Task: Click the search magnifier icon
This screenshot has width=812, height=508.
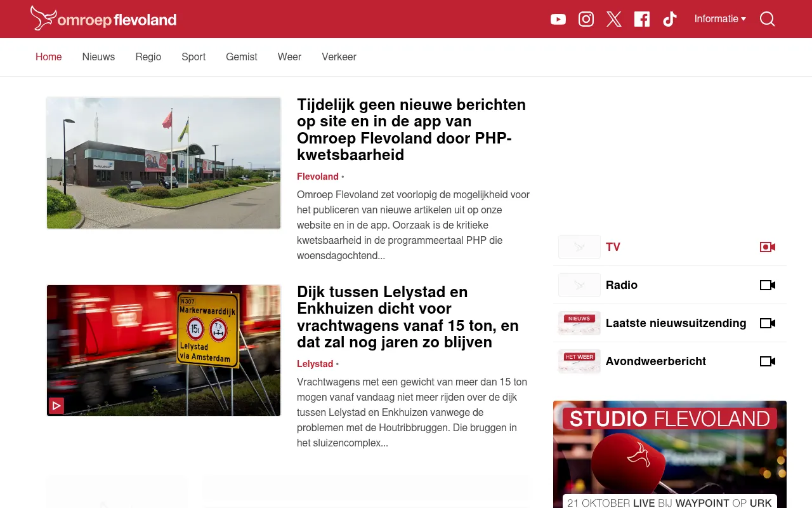Action: 768,19
